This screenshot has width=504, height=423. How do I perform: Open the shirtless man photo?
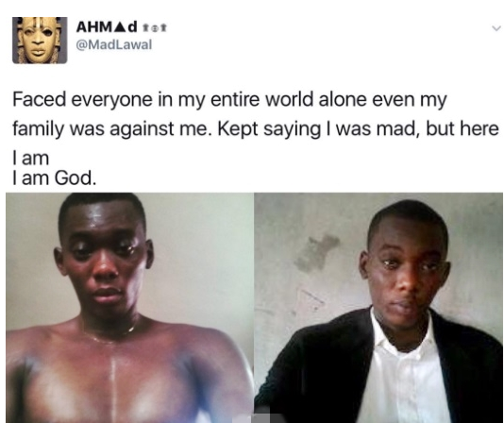[129, 308]
